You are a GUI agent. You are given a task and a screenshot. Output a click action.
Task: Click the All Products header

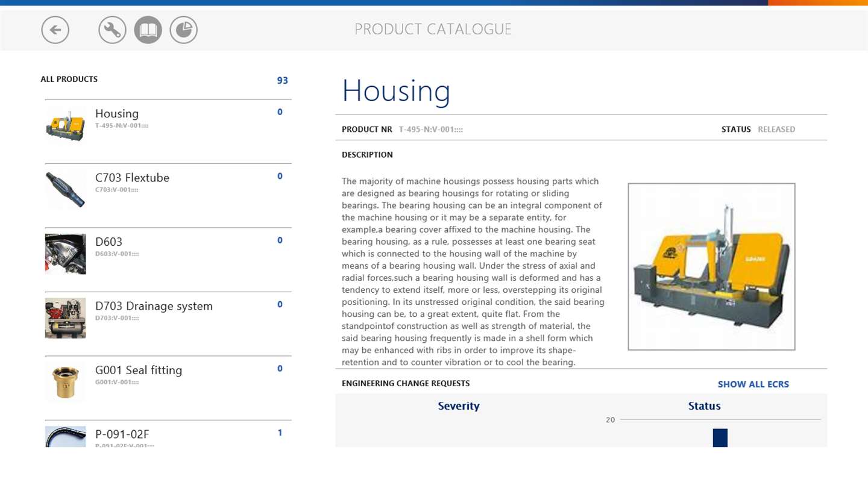[x=69, y=80]
